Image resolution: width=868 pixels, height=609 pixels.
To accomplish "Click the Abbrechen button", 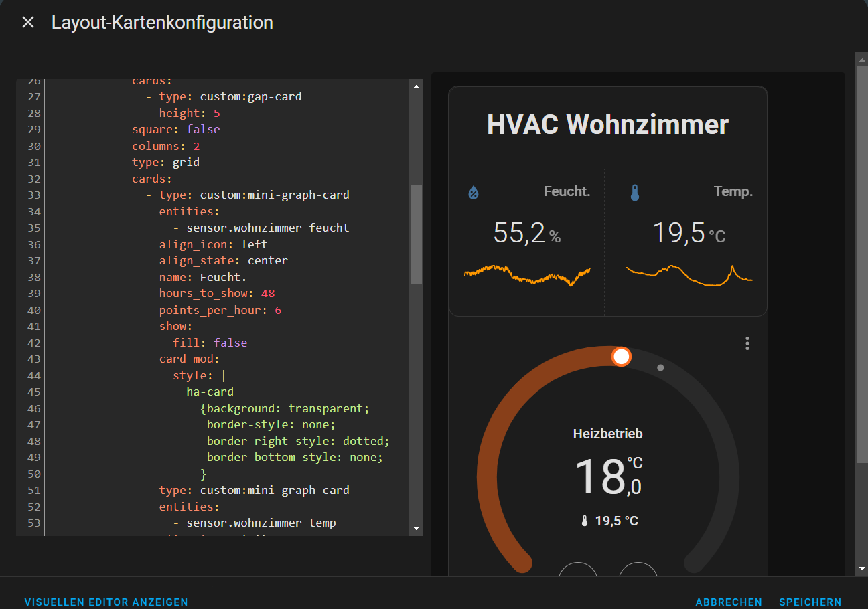I will coord(729,602).
